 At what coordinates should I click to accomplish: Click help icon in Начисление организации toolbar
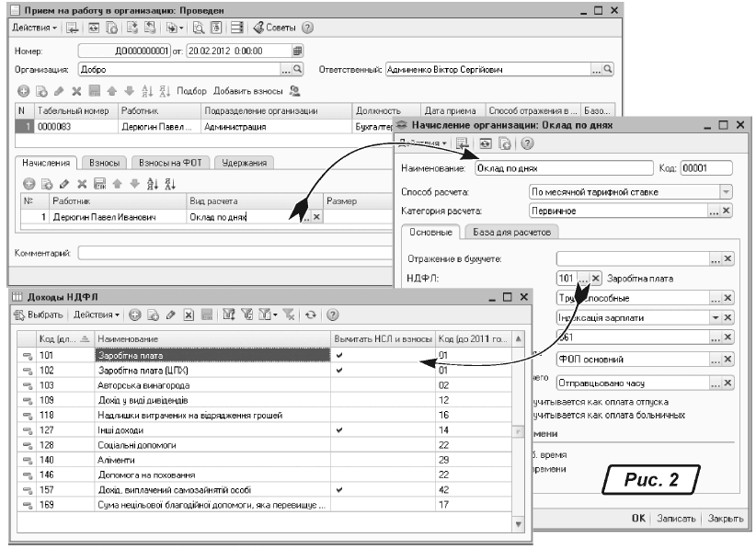click(x=527, y=143)
